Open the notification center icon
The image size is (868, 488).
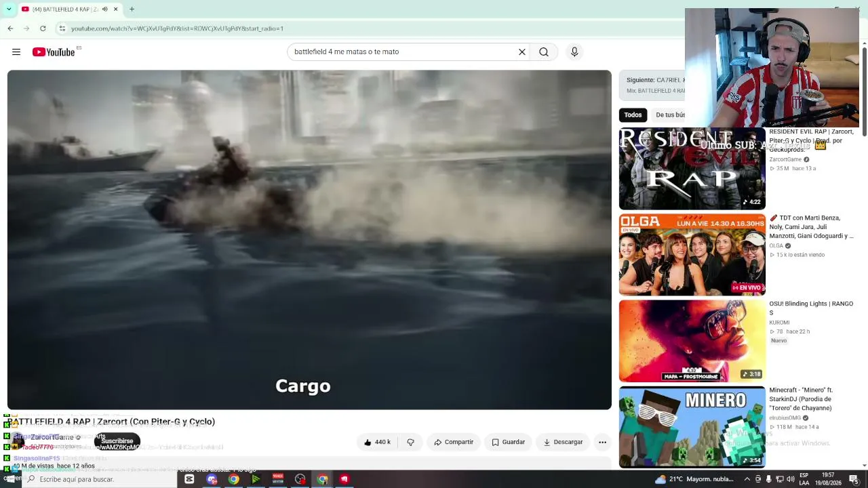coord(854,479)
